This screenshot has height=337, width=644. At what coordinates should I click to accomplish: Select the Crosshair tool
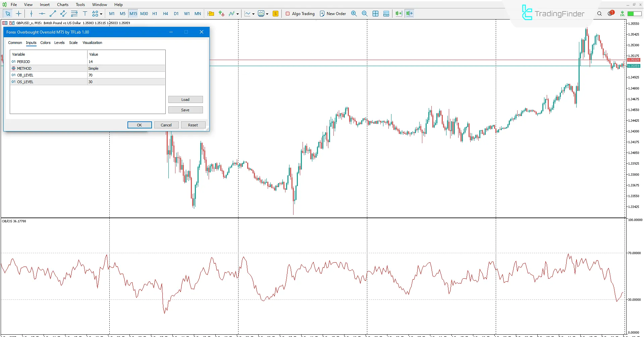click(18, 14)
